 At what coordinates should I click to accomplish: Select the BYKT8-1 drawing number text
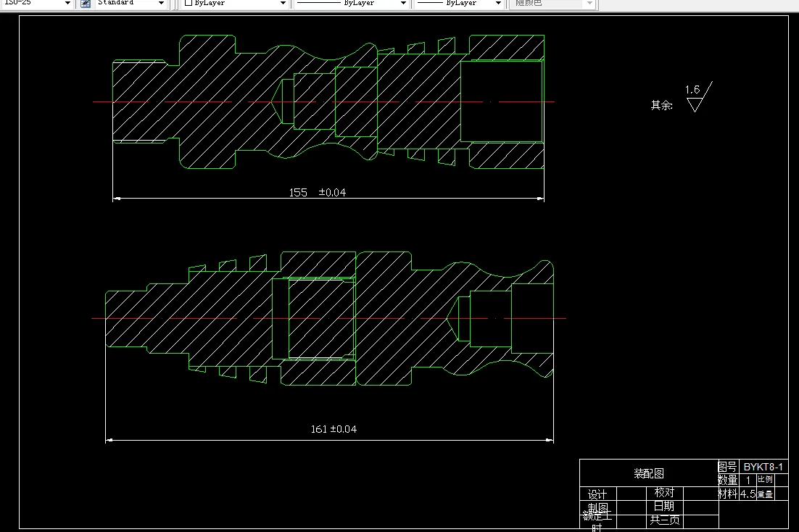pos(763,467)
